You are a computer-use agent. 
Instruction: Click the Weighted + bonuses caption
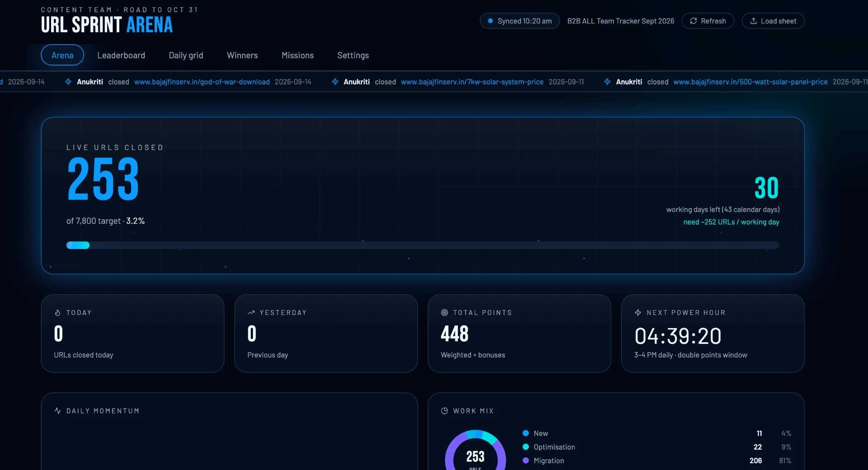473,355
